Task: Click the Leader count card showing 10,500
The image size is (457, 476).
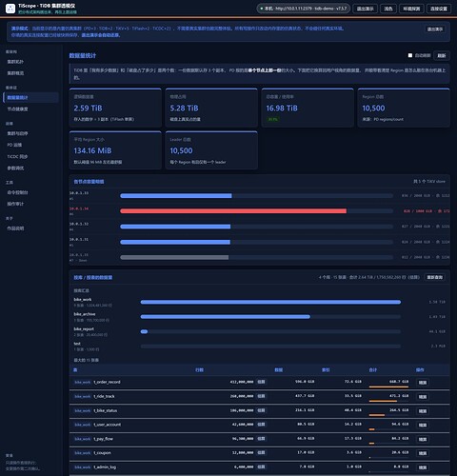Action: tap(211, 150)
